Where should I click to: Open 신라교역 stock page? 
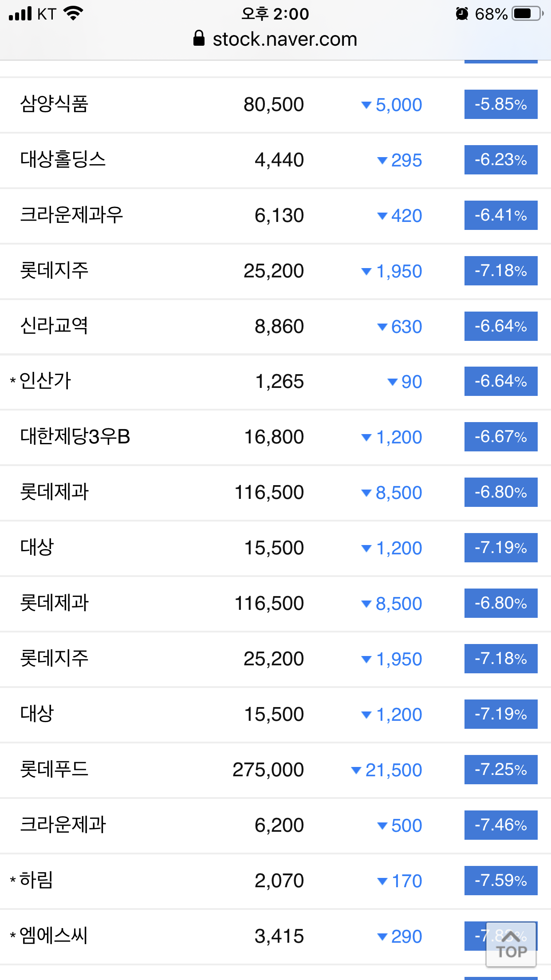(x=54, y=326)
